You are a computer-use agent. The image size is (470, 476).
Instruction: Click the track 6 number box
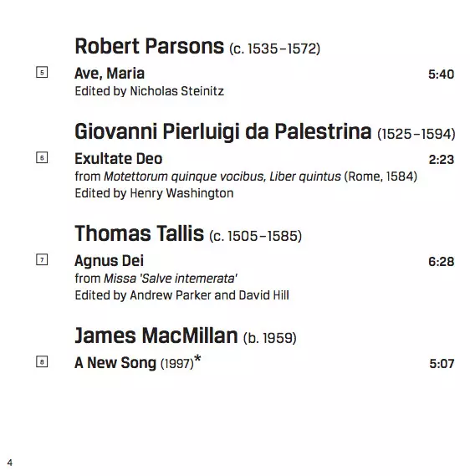pos(42,157)
